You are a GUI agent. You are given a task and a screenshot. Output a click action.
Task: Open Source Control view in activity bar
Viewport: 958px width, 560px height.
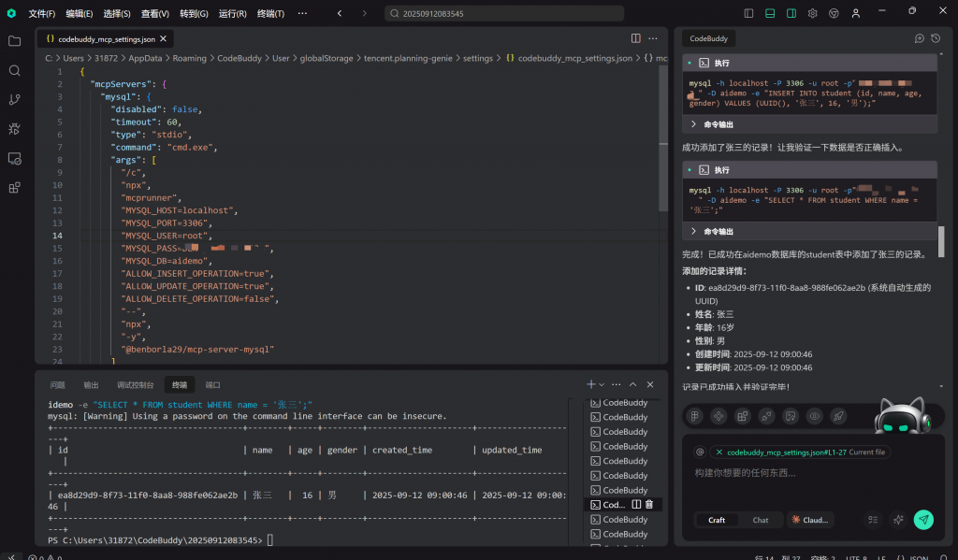[x=14, y=99]
